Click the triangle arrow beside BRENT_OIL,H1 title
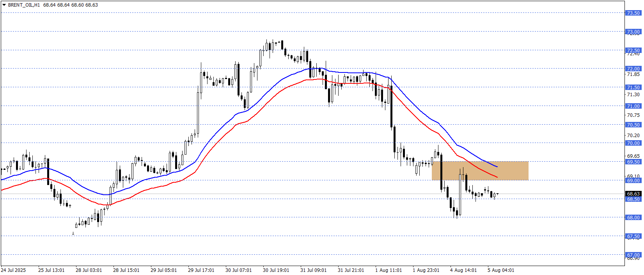 tap(4, 5)
